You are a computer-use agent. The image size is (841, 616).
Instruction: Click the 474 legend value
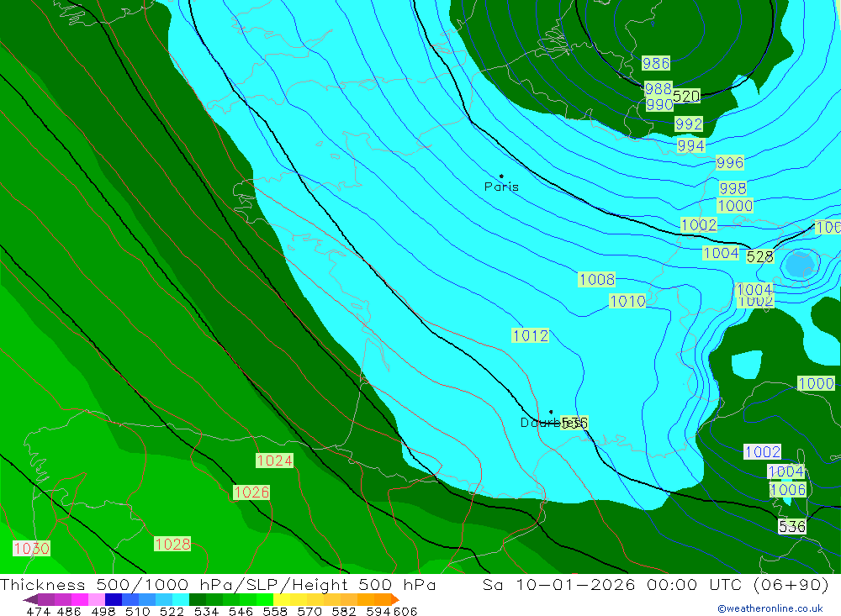coord(38,611)
